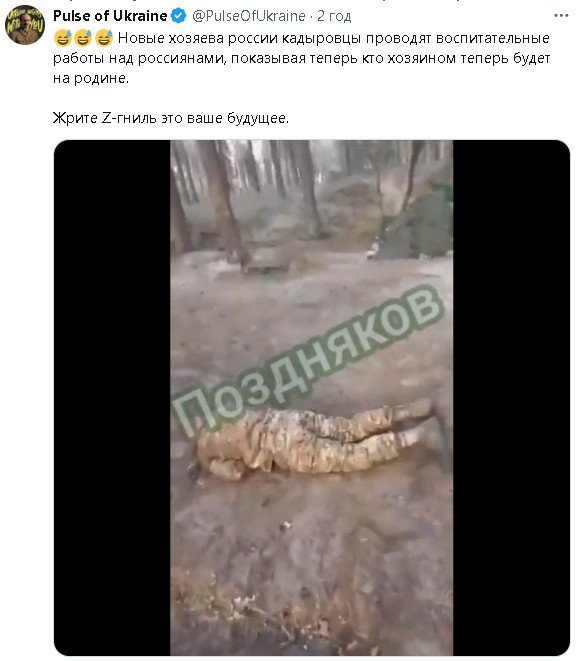
Task: Click the tweet's first line mentioning кадыровцы
Action: pos(333,38)
